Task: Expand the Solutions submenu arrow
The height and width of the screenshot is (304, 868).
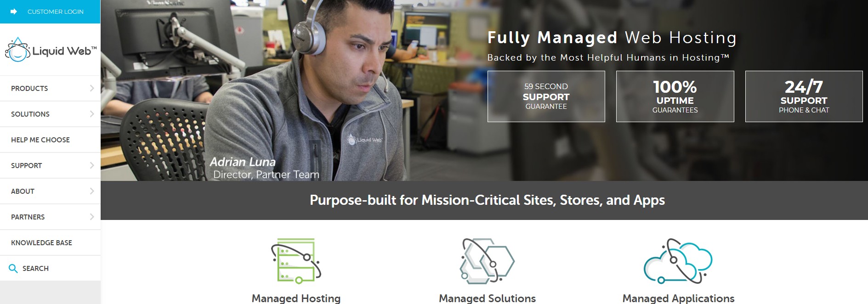Action: point(92,114)
